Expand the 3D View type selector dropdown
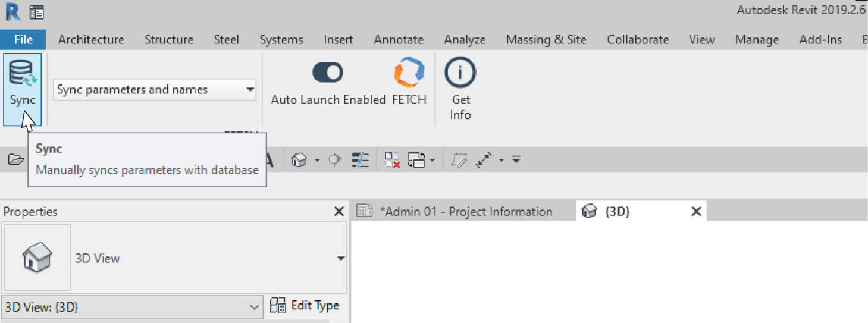 point(341,258)
